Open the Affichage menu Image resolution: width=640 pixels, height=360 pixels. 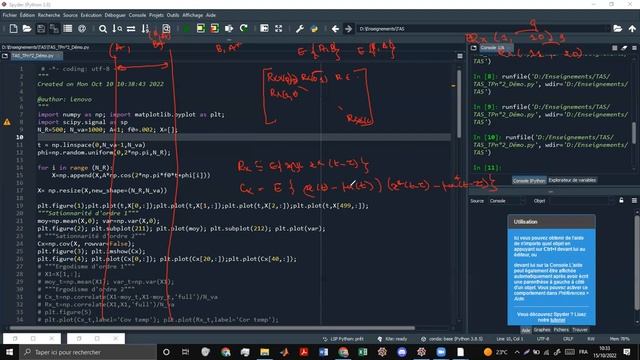pos(193,15)
